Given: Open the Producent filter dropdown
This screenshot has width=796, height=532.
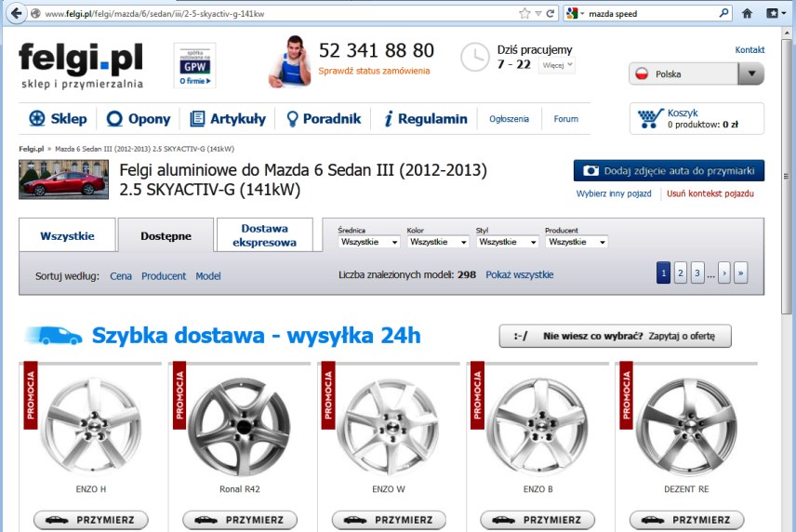Looking at the screenshot, I should click(x=577, y=242).
